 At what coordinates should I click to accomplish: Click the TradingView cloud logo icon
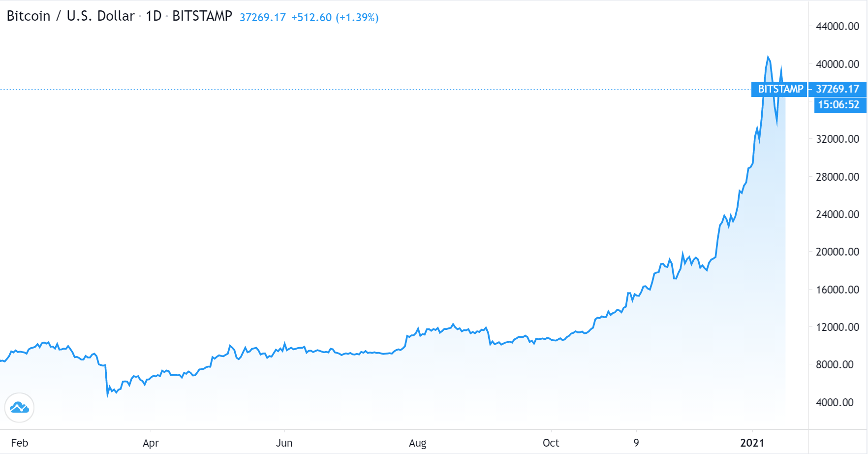[19, 408]
